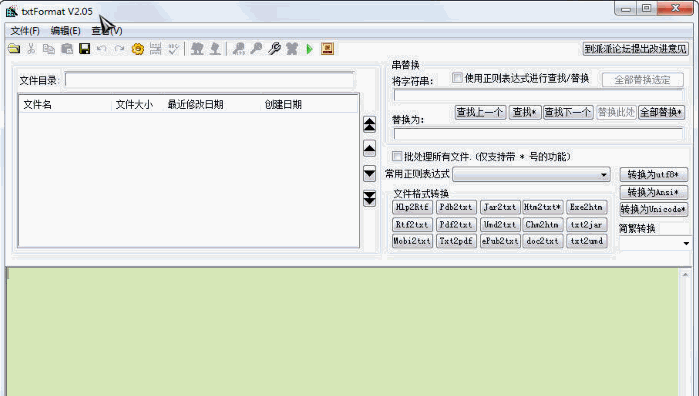Screen dimensions: 699x396
Task: Click the txtFormat title bar app icon
Action: coord(12,12)
